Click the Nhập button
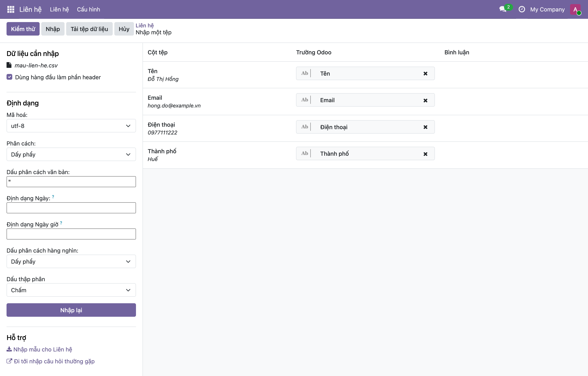This screenshot has height=376, width=588. point(53,29)
